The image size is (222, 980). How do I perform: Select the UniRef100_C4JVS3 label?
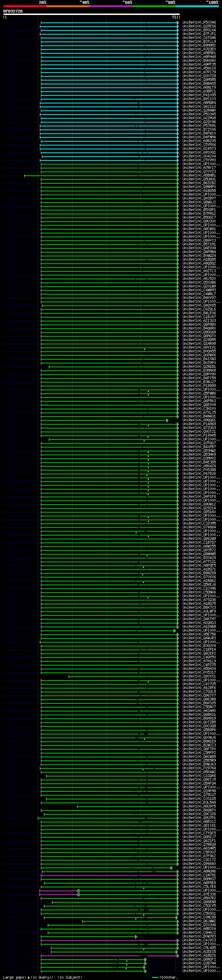point(199,940)
